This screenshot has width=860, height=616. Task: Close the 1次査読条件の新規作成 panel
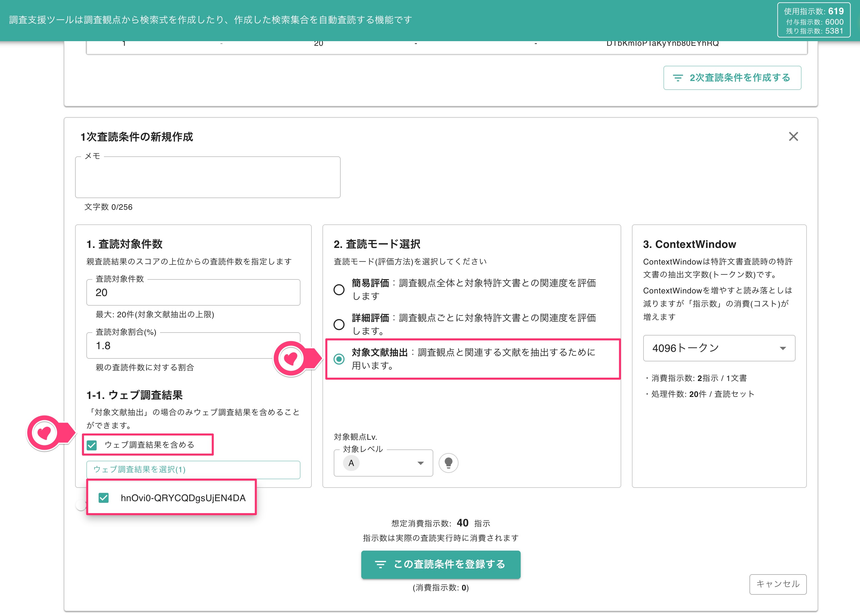793,136
